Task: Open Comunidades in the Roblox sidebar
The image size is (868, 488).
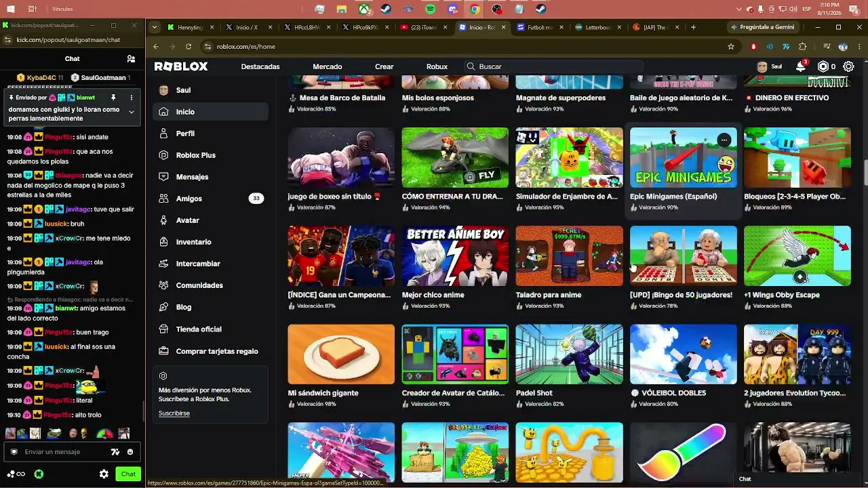Action: [211, 285]
